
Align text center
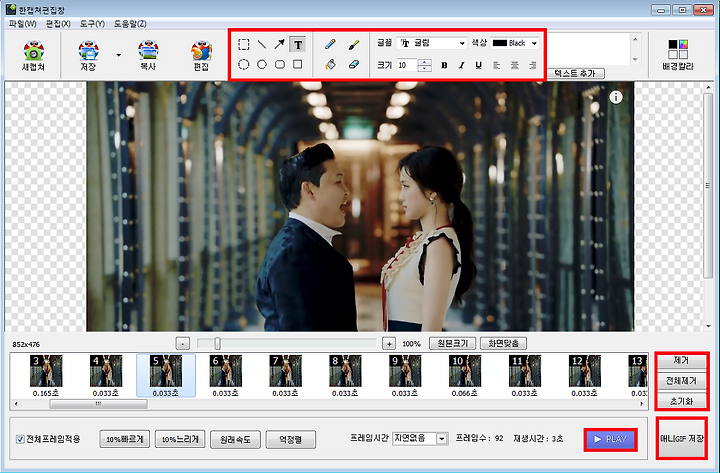click(x=514, y=65)
